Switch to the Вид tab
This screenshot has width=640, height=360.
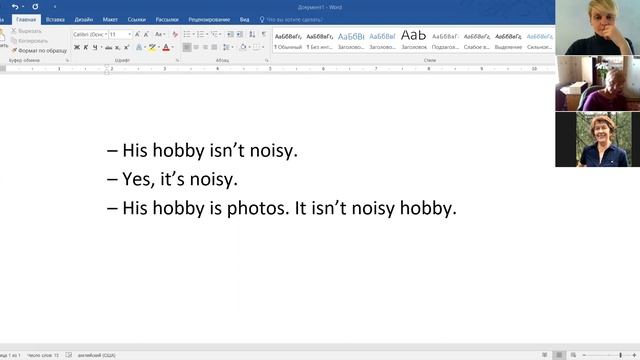click(x=244, y=20)
